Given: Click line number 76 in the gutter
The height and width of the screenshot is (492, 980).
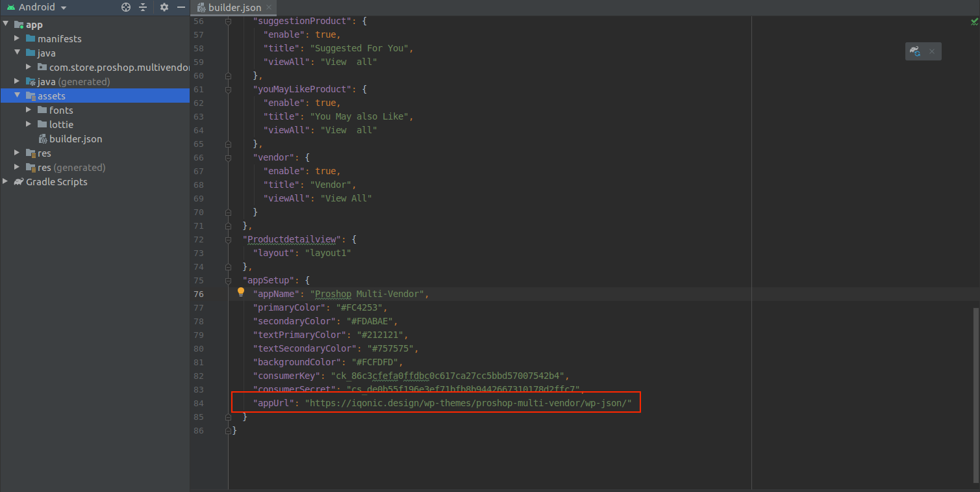Looking at the screenshot, I should (198, 294).
